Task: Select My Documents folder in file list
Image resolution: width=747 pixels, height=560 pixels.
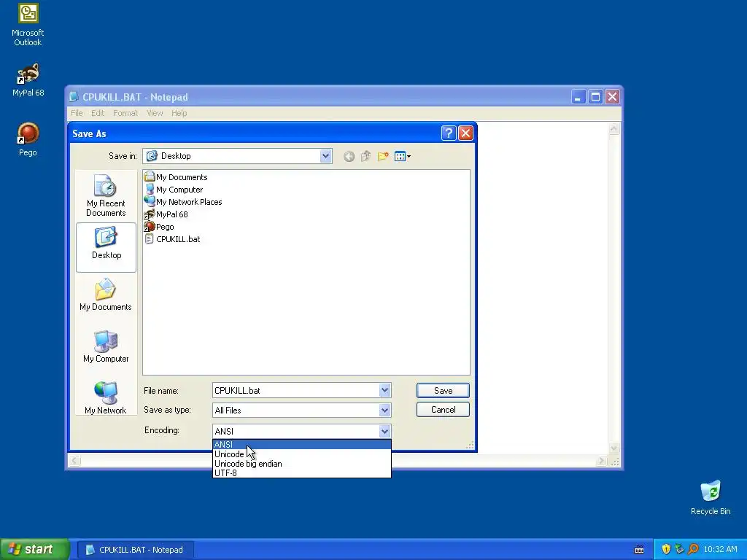Action: tap(176, 176)
